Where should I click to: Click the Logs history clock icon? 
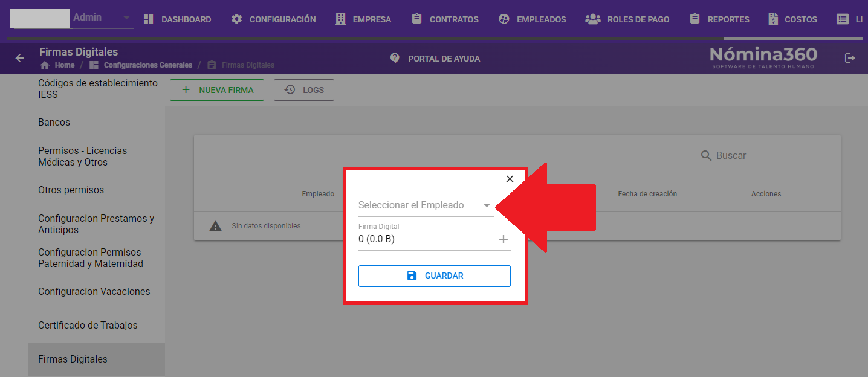290,89
